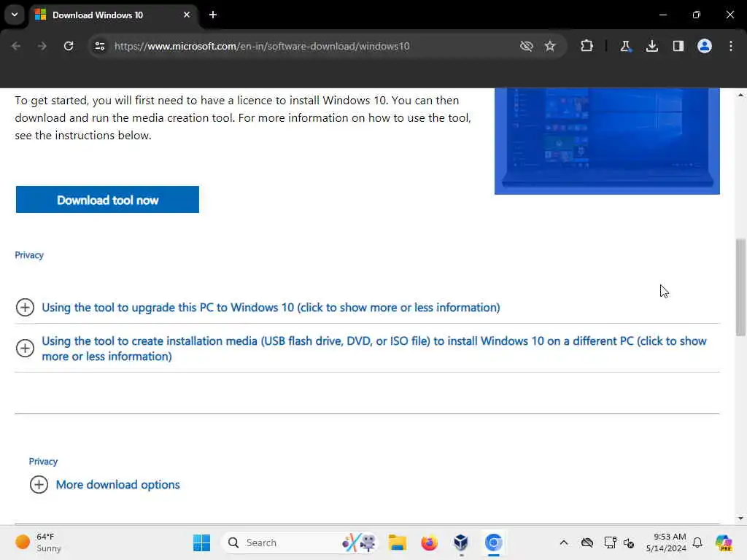Click the Download tool now button
Screen dimensions: 747x560
107,200
